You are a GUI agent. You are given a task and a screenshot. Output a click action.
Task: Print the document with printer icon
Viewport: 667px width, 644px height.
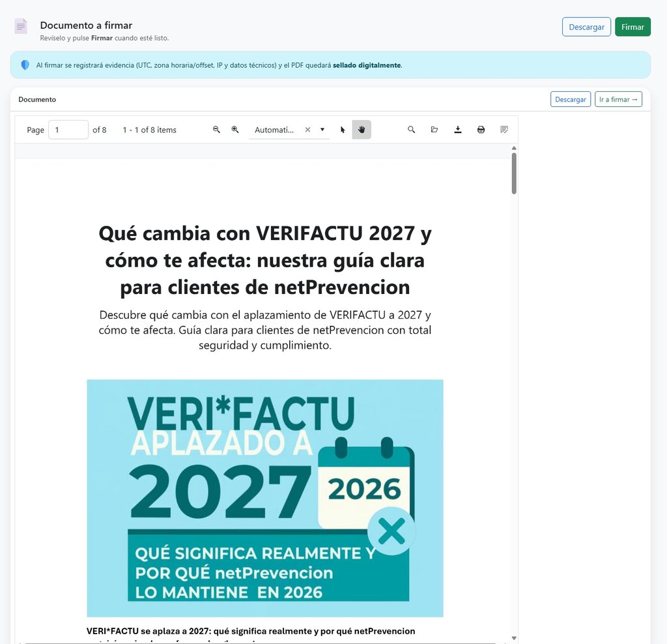coord(481,130)
